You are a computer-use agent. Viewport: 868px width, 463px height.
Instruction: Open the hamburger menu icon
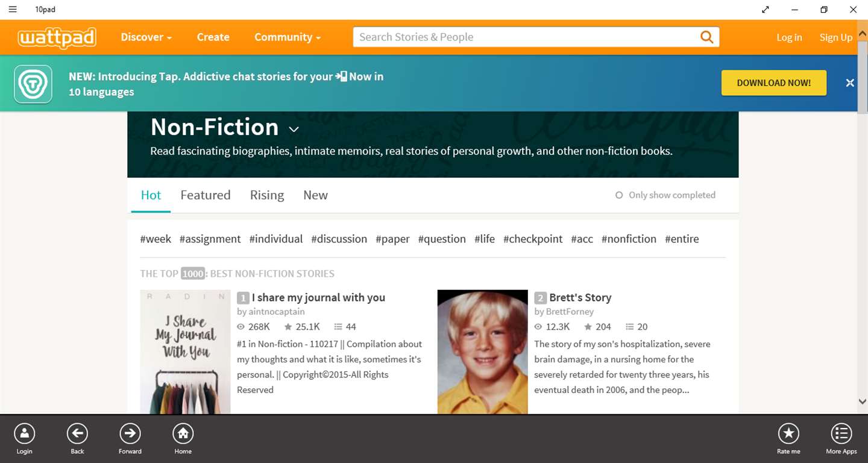(x=13, y=9)
